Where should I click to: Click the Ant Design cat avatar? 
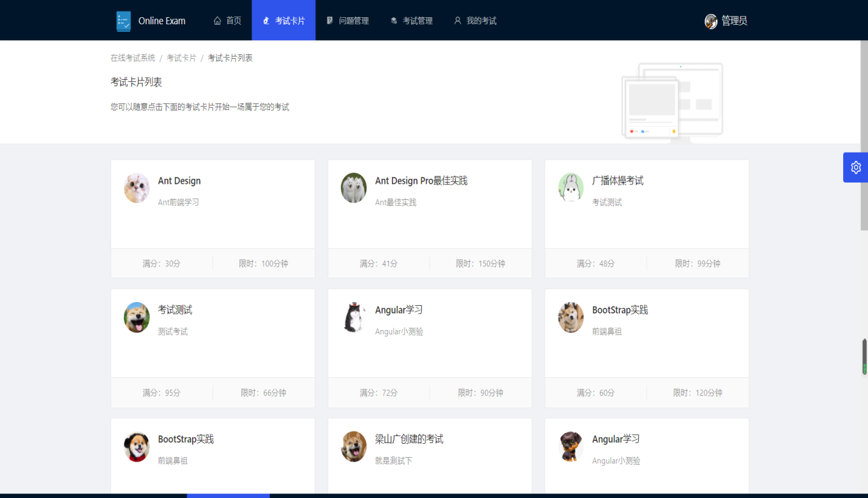tap(137, 188)
